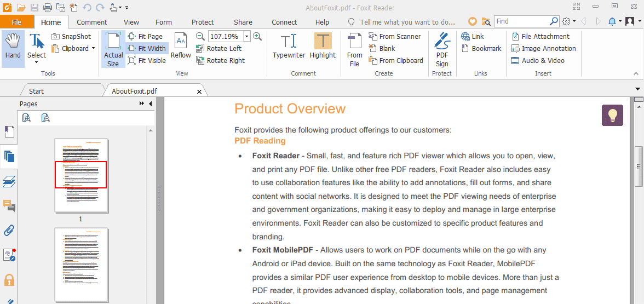Open the Comments side panel

pos(9,205)
